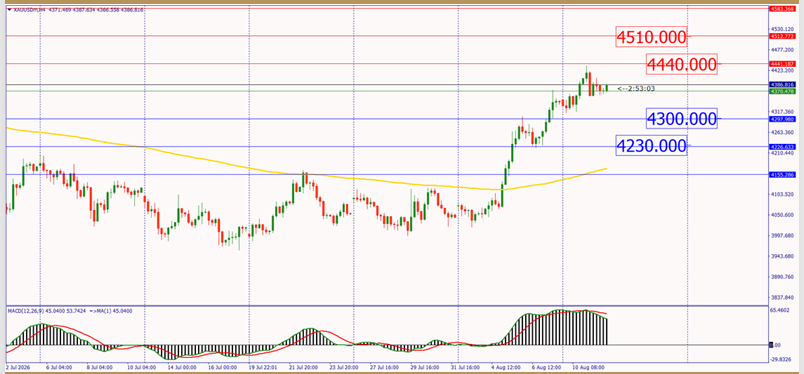Click the current bid price tag 4386.816

[782, 84]
